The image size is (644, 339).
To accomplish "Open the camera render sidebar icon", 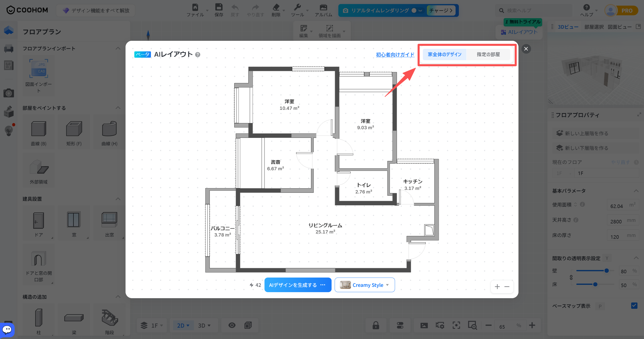I will tap(9, 93).
